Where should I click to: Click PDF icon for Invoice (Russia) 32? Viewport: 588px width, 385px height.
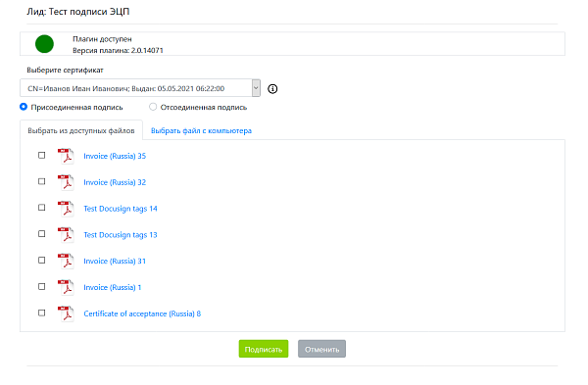[66, 182]
